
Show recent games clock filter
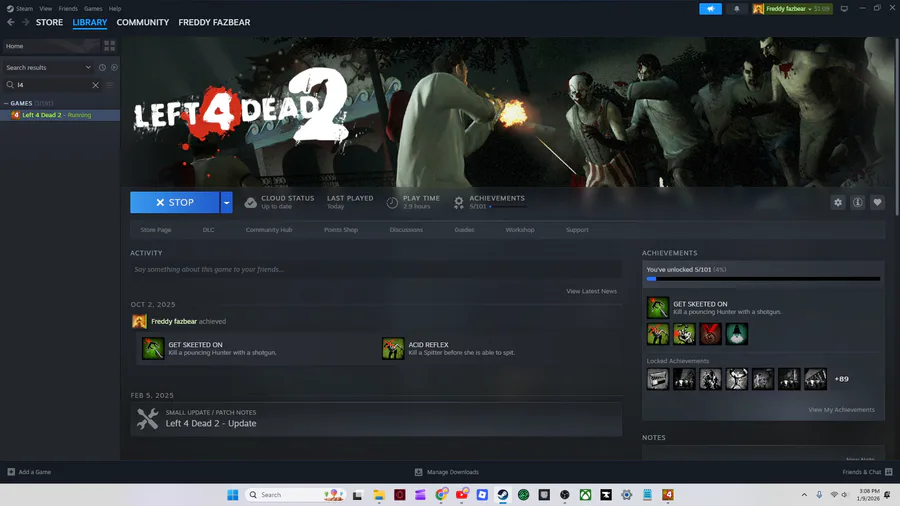point(102,67)
